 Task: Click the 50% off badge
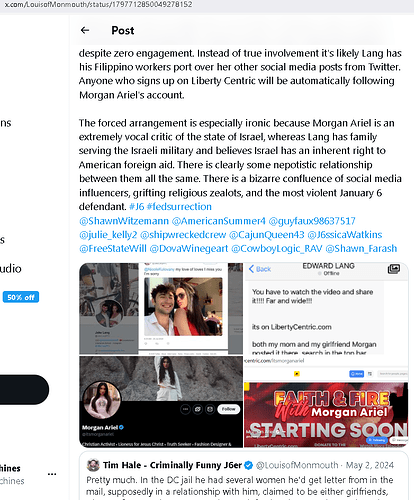pos(21,297)
